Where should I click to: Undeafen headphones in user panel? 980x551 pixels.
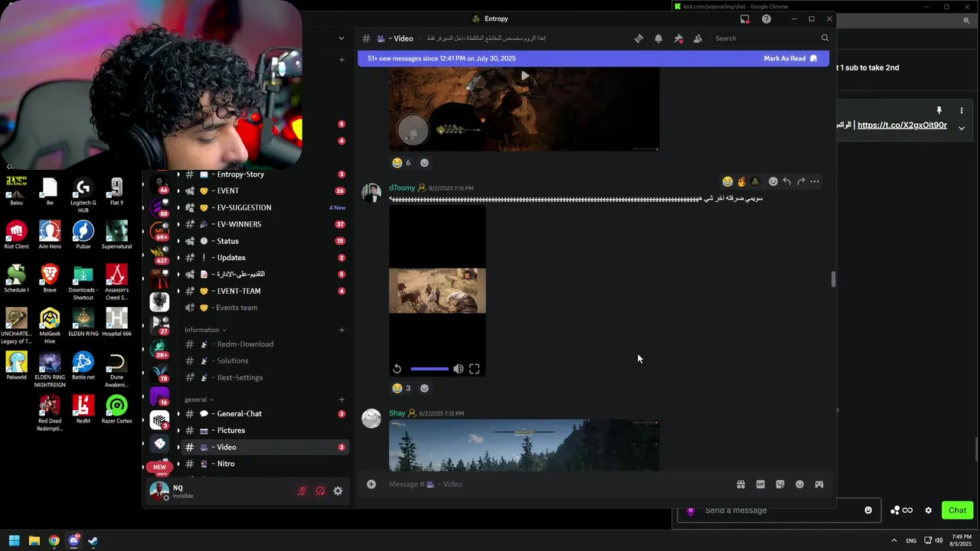tap(320, 491)
